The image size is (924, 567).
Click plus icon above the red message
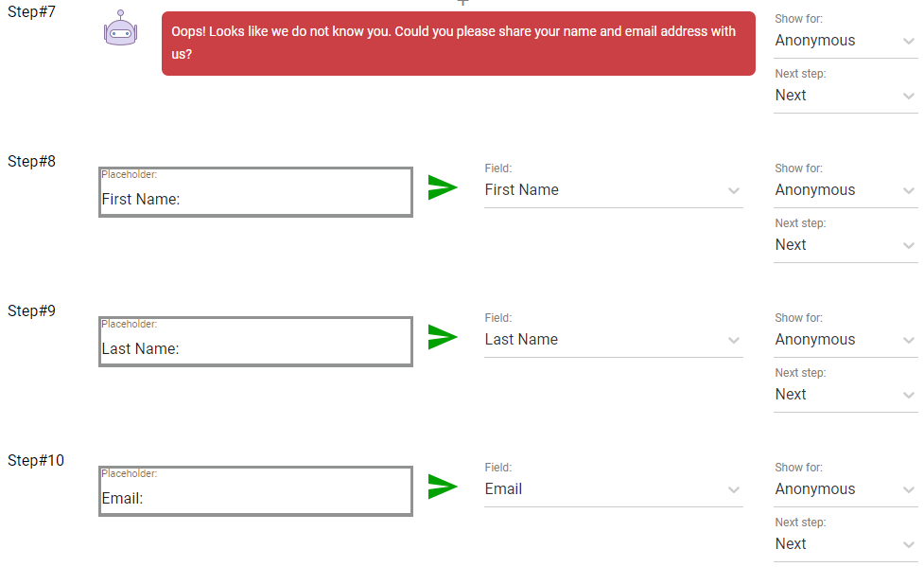click(463, 2)
